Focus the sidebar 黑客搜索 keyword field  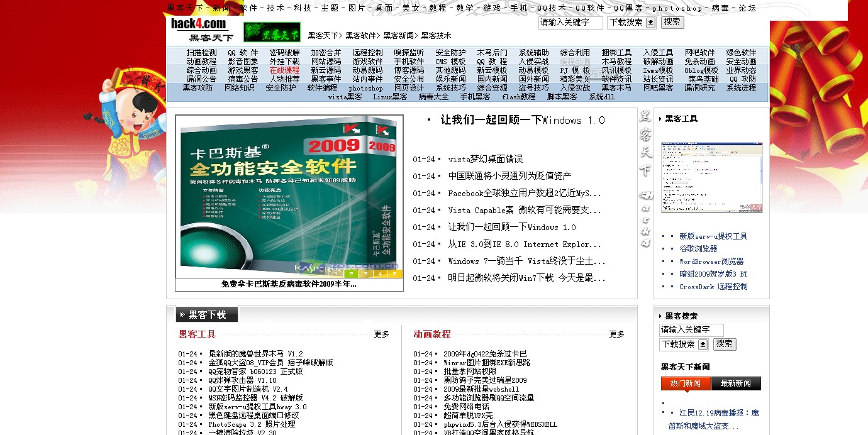point(691,330)
